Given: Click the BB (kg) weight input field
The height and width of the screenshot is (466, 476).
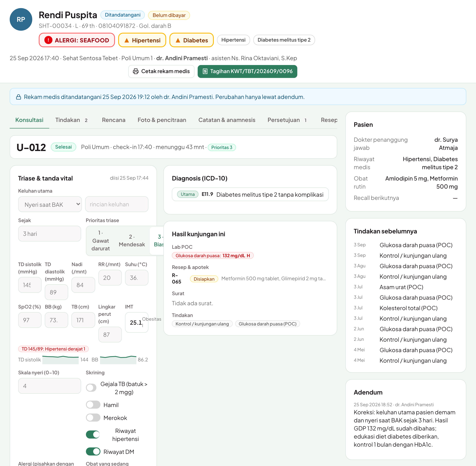Looking at the screenshot, I should coord(56,320).
